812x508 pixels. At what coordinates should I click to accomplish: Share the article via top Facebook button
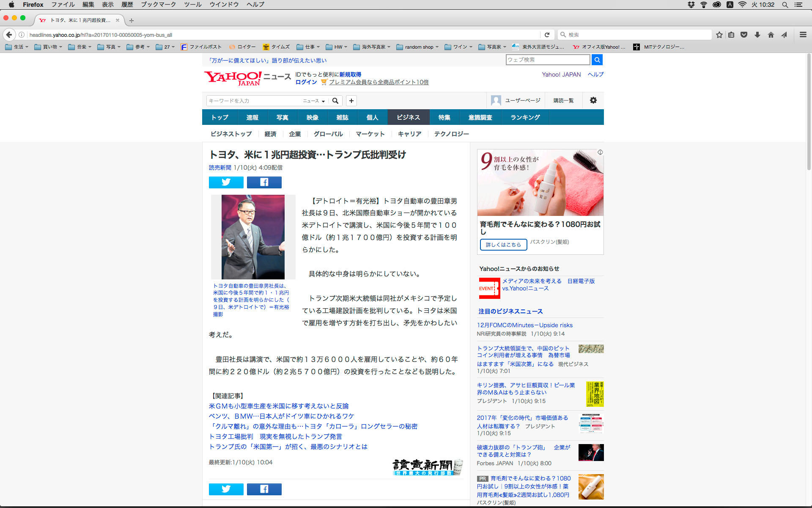264,182
